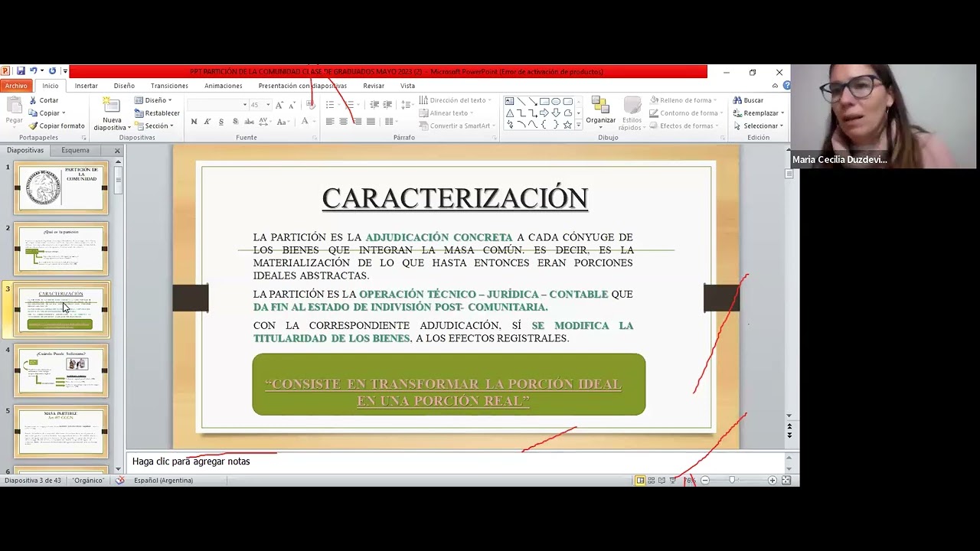Switch to the Vista tab
Viewport: 980px width, 551px height.
click(407, 86)
